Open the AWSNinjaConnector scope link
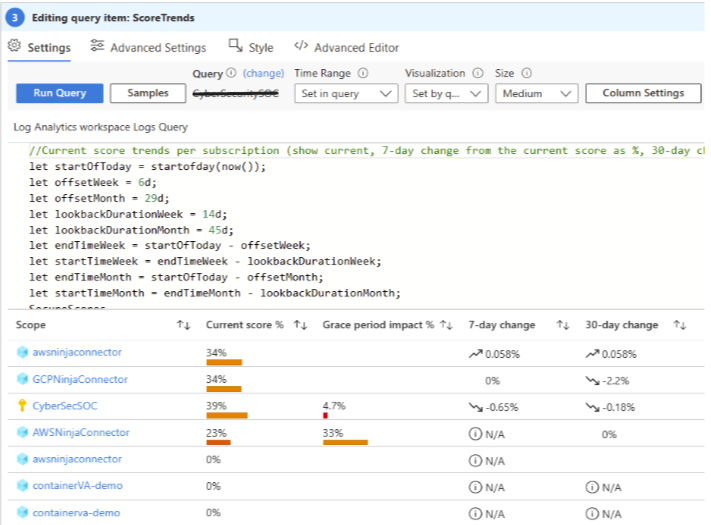This screenshot has width=711, height=525. pos(81,433)
